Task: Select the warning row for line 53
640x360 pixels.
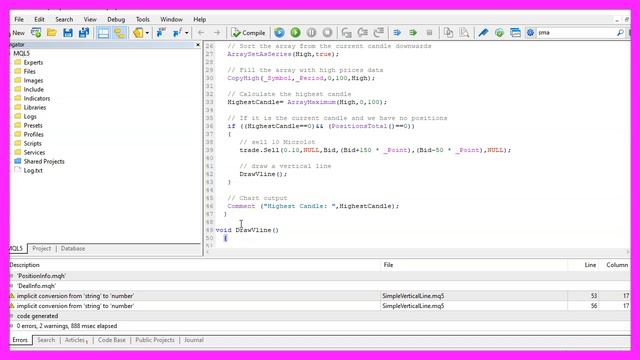Action: [320, 296]
